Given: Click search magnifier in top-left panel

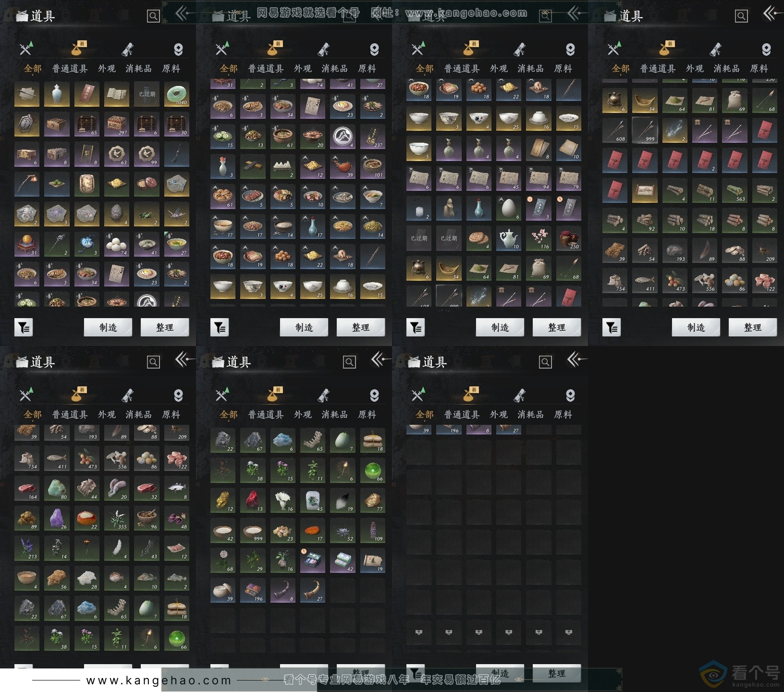Looking at the screenshot, I should (153, 16).
